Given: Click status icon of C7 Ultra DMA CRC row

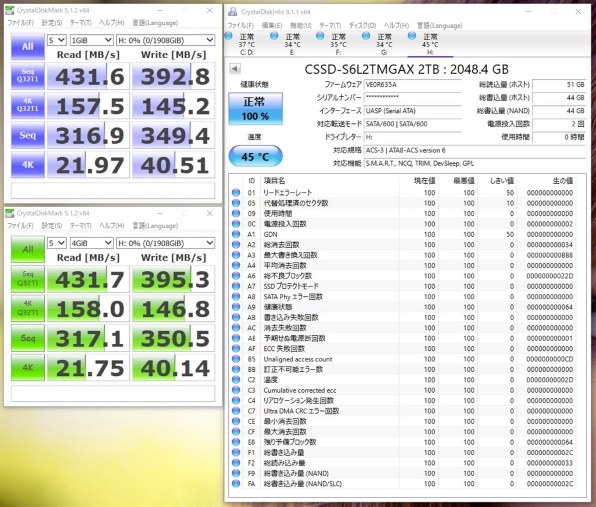Looking at the screenshot, I should tap(236, 411).
